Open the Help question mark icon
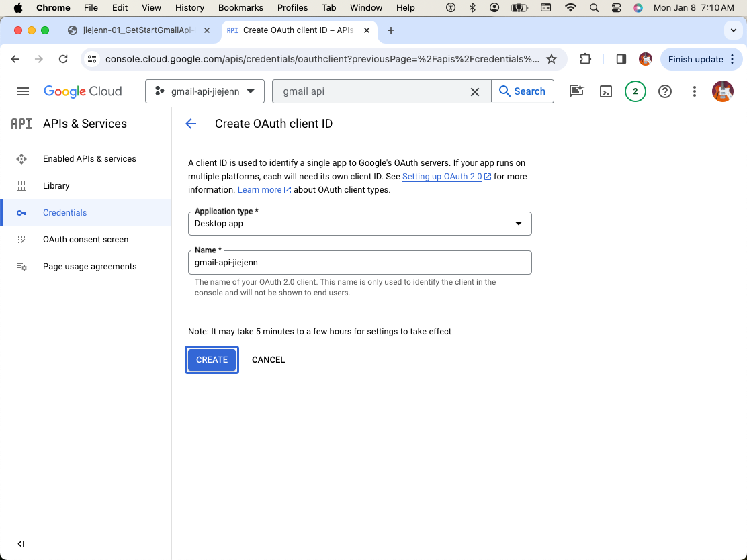Image resolution: width=747 pixels, height=560 pixels. [664, 91]
